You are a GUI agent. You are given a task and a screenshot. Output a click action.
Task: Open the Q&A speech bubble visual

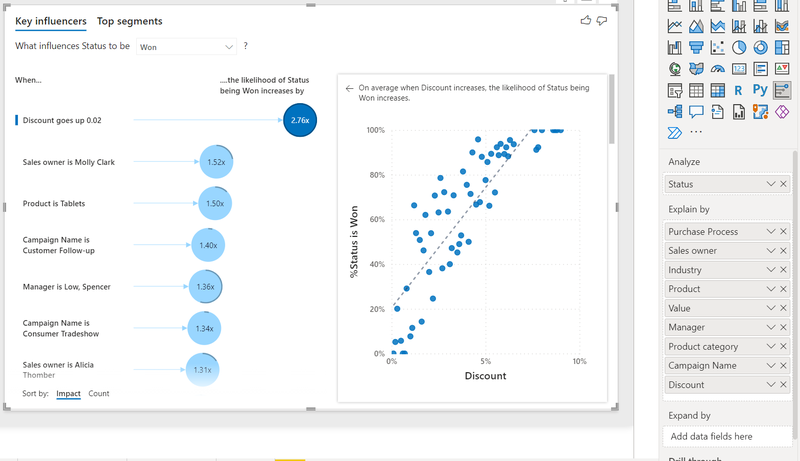pos(696,112)
